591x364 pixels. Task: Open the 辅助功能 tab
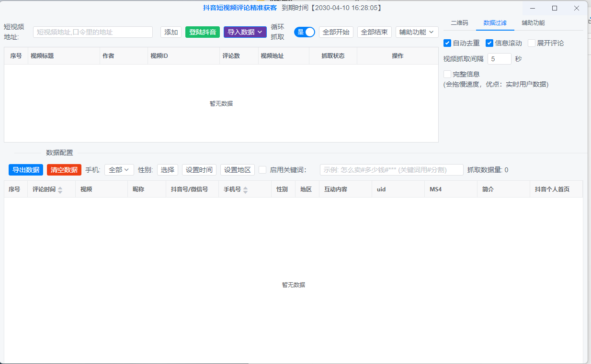click(x=533, y=23)
